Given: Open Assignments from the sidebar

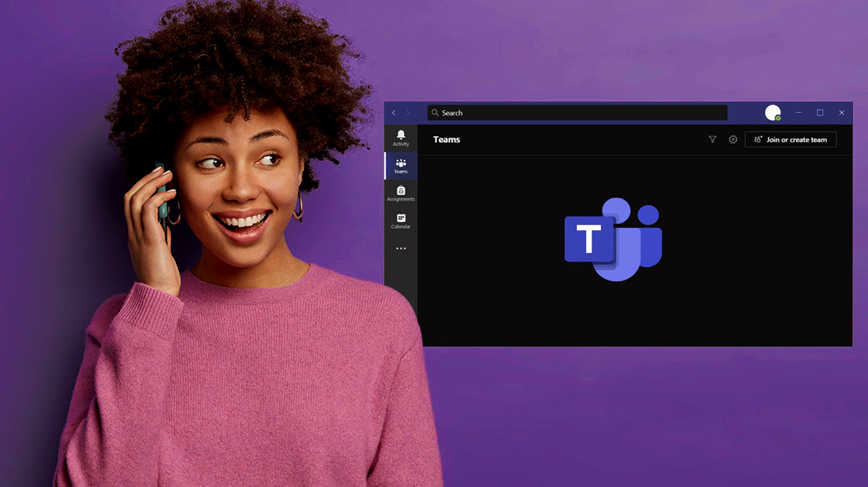Looking at the screenshot, I should [401, 193].
